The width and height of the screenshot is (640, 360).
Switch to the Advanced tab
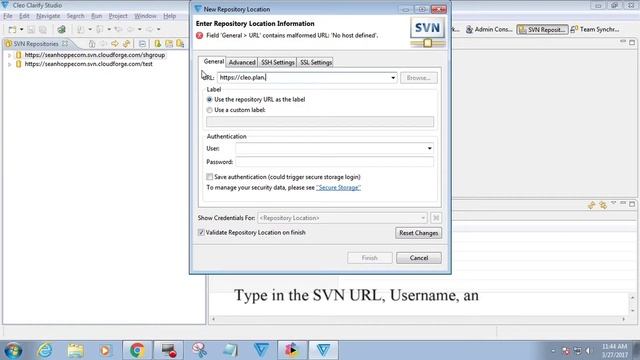[x=242, y=62]
